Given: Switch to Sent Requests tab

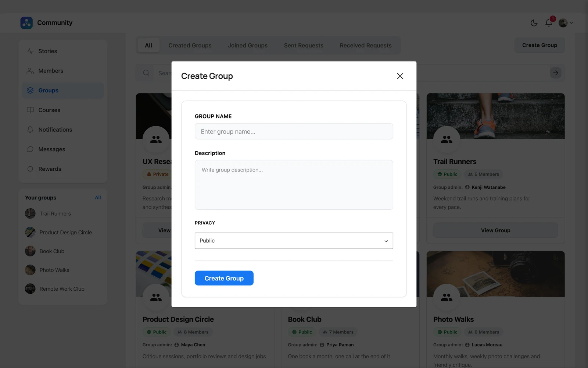Looking at the screenshot, I should click(304, 46).
